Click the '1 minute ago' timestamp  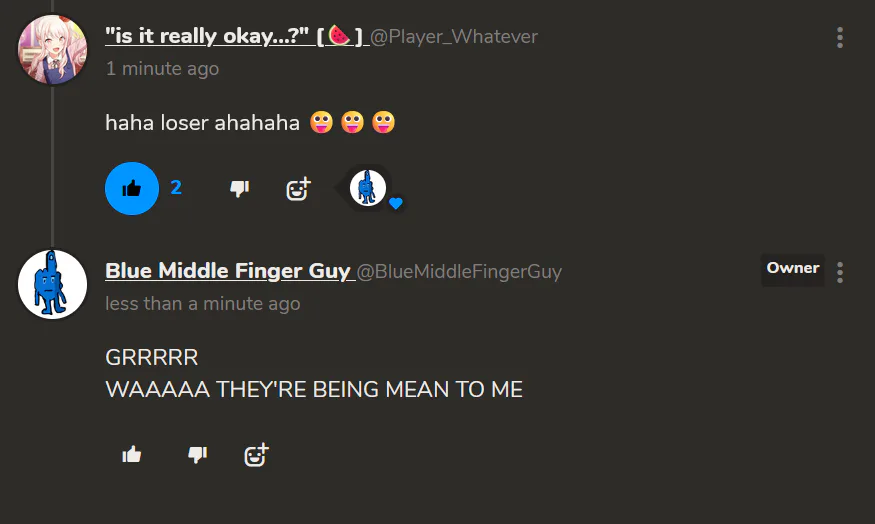tap(162, 69)
